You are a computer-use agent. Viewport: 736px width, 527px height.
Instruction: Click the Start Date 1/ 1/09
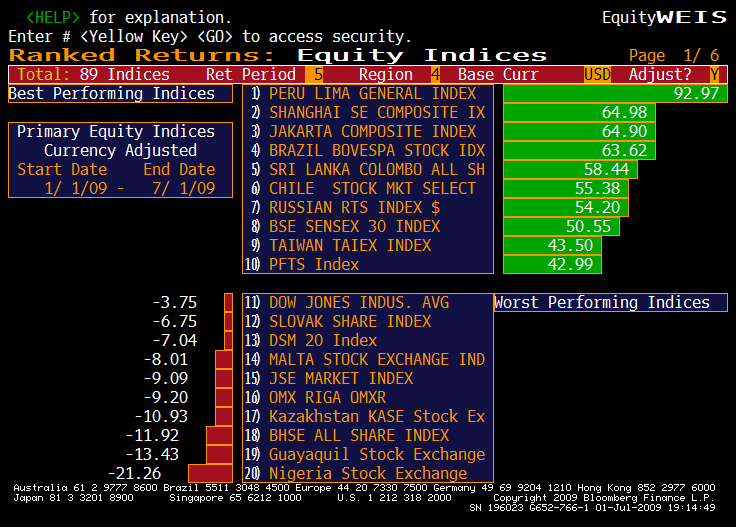tap(76, 189)
